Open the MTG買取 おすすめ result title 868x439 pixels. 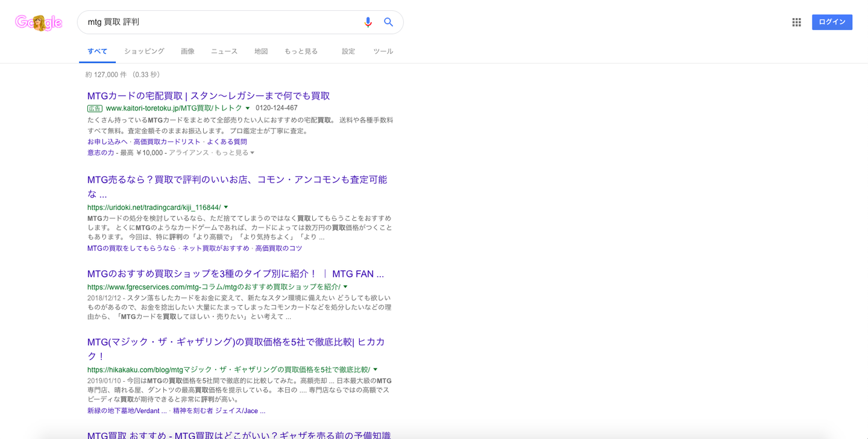point(239,435)
